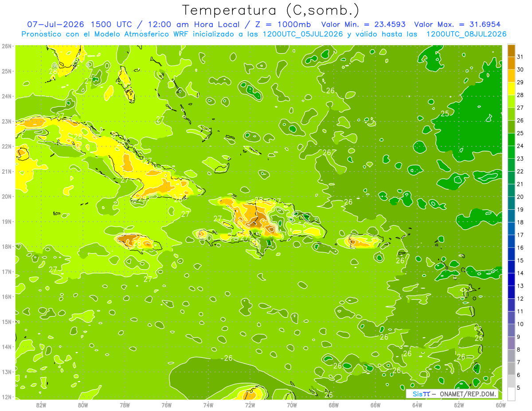
Task: Click the legend scale value 29
Action: (520, 82)
